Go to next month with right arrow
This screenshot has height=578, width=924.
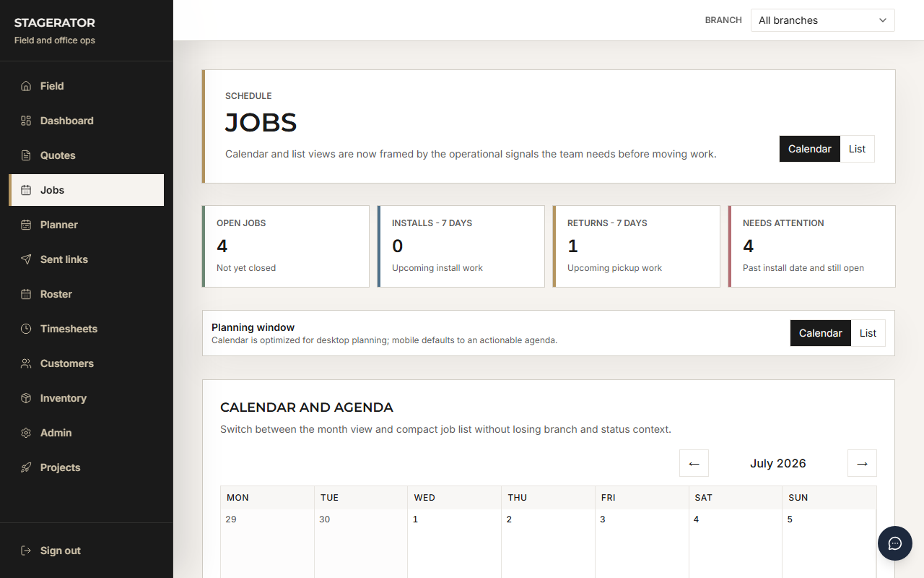coord(862,463)
